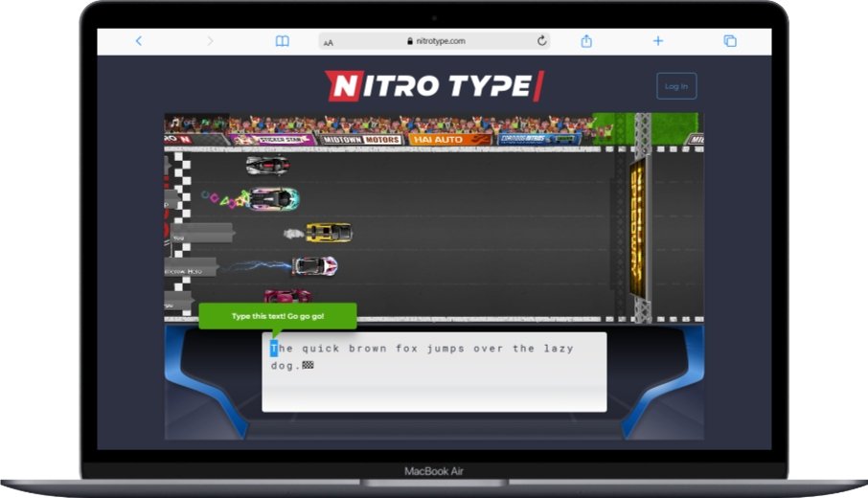Click the word 'lazy' in typing text
The height and width of the screenshot is (498, 868).
(x=558, y=349)
